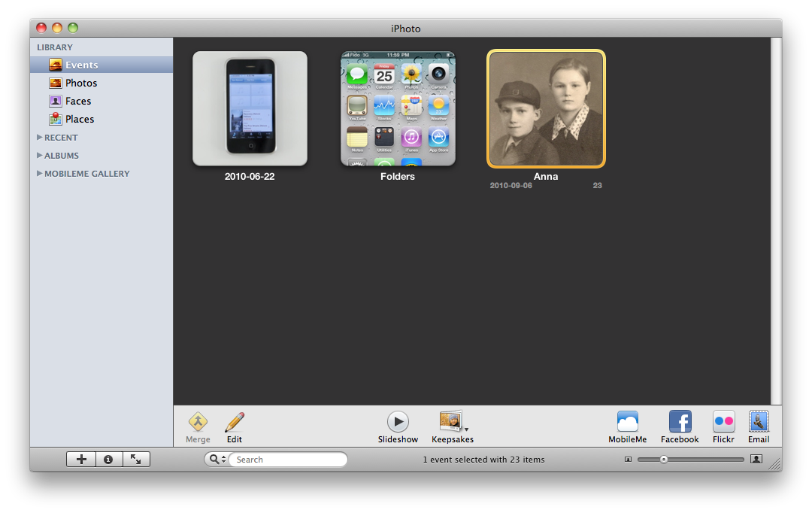Click the Flickr upload icon

point(723,422)
